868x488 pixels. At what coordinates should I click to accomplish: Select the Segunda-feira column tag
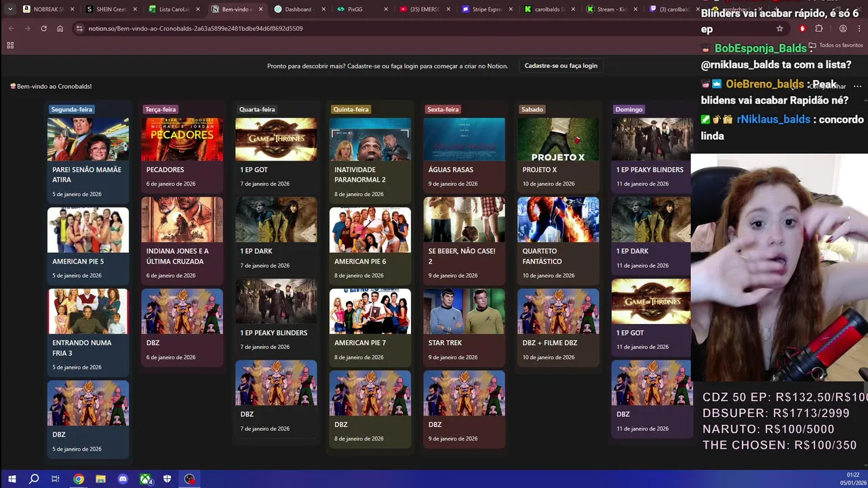tap(71, 109)
